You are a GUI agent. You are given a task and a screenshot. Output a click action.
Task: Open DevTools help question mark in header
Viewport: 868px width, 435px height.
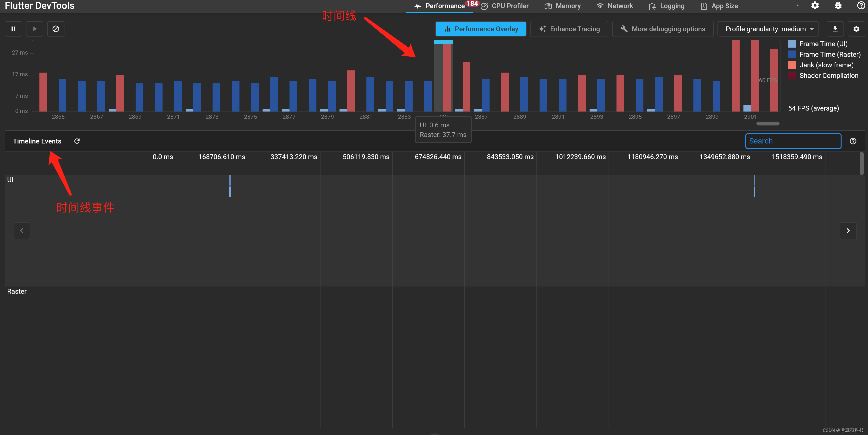click(x=861, y=5)
